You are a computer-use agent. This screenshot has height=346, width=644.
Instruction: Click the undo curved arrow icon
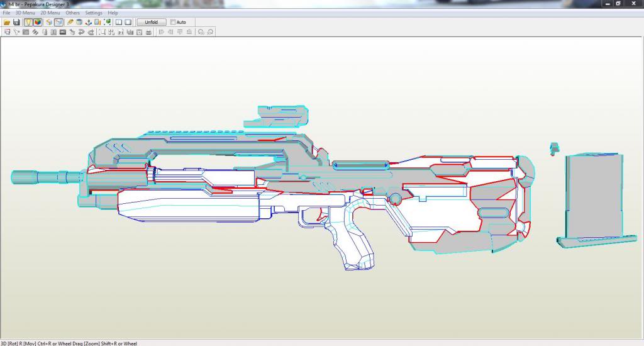click(80, 32)
